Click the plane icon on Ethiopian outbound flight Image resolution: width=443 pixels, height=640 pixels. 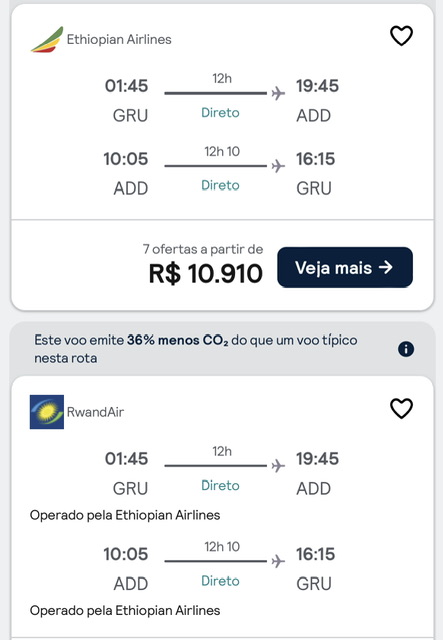point(278,93)
